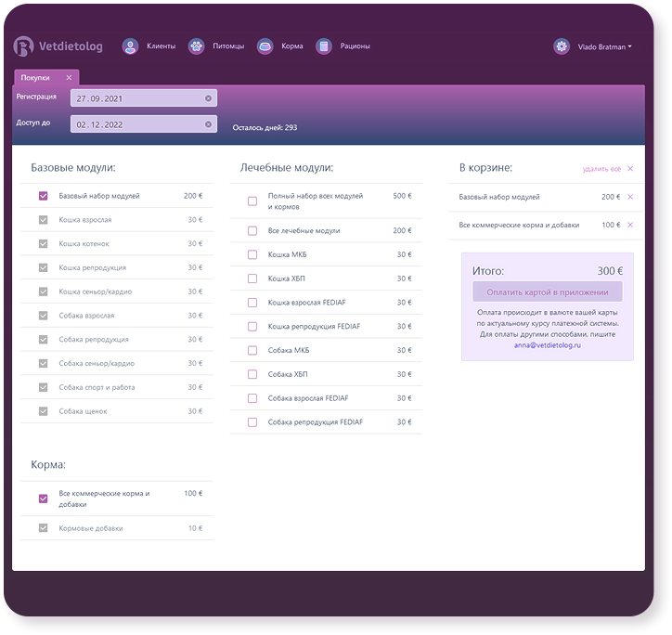Select the Покупки tab
Viewport: 672px width, 635px height.
[x=36, y=78]
